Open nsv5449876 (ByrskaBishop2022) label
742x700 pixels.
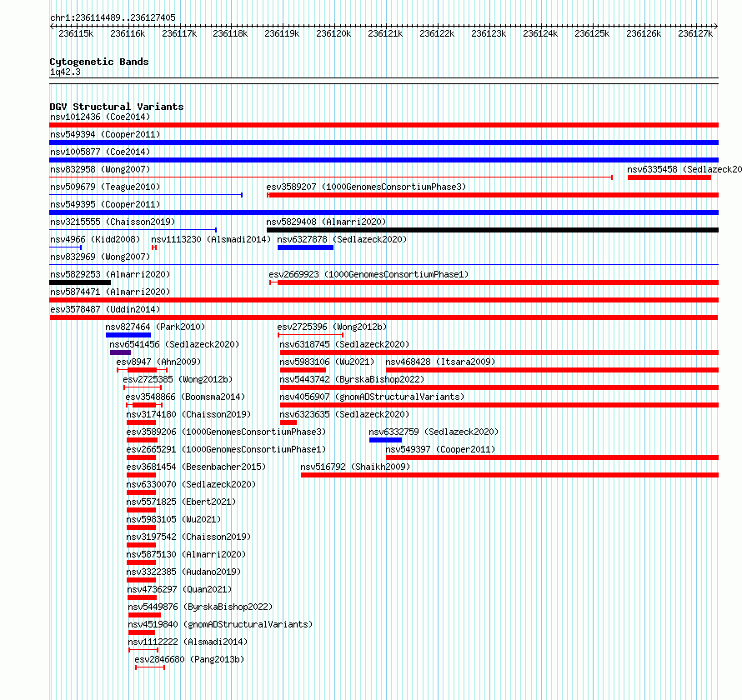point(201,607)
